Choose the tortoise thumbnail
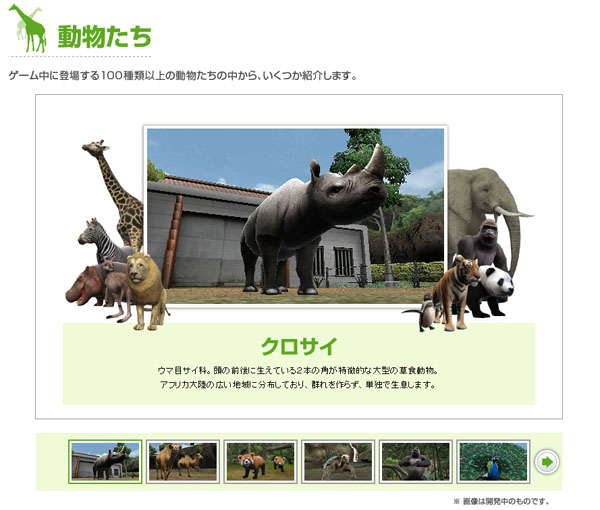Screen dimensions: 600x510 [x=338, y=461]
